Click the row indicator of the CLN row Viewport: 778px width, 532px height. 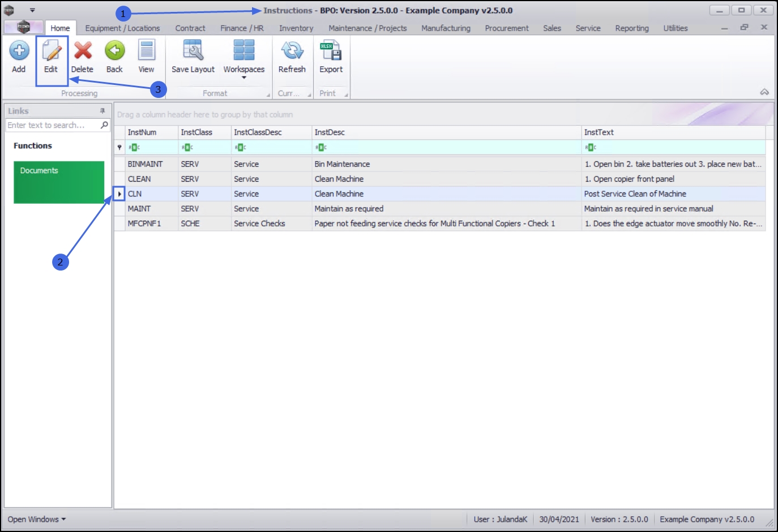tap(119, 194)
